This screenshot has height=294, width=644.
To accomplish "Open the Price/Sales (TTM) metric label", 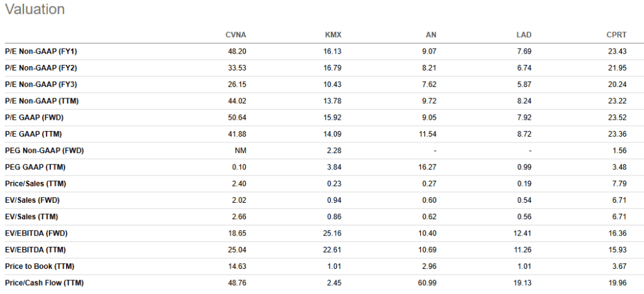I will tap(35, 184).
